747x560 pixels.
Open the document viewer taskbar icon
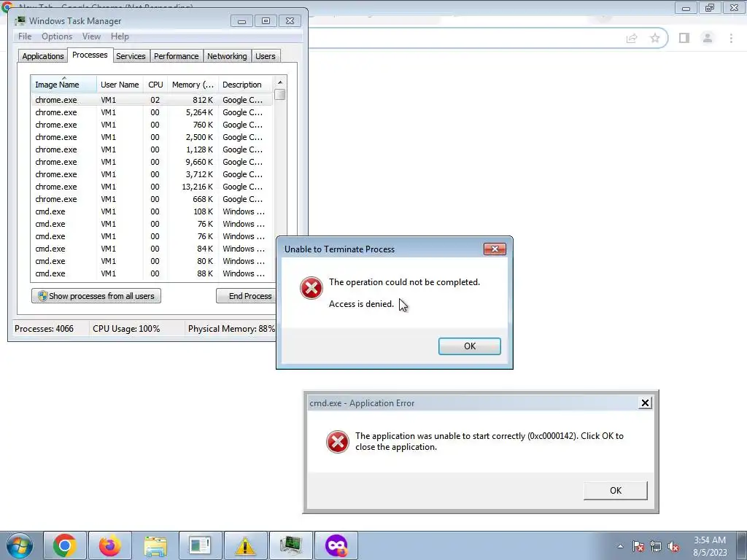tap(200, 545)
